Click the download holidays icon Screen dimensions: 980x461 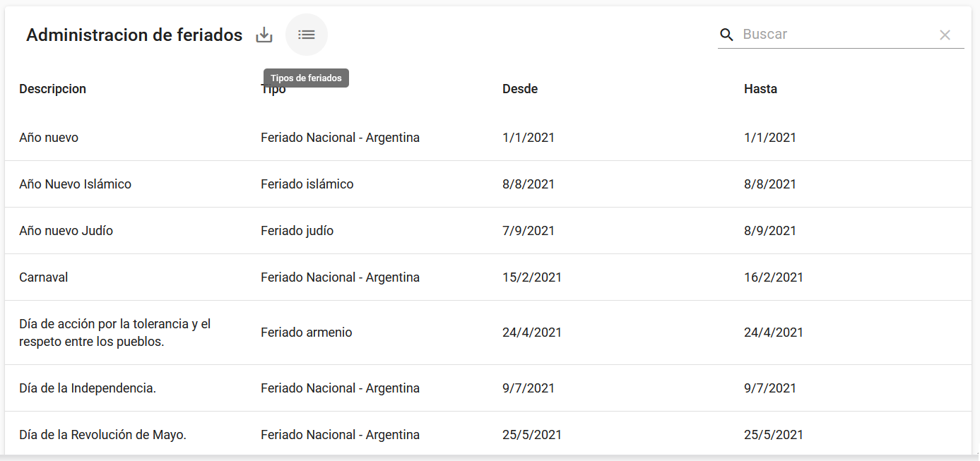pos(264,35)
